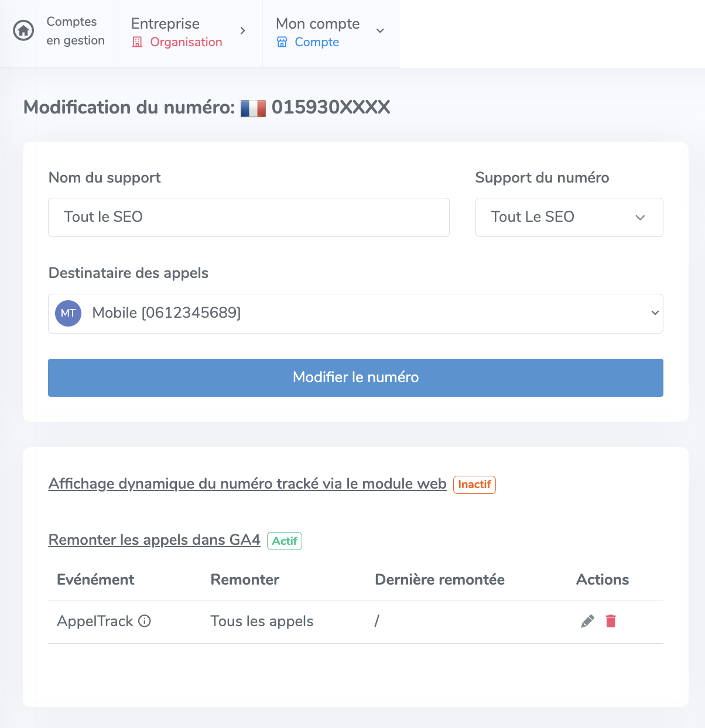
Task: Open the Affichage dynamique du numéro tracké link
Action: (247, 484)
